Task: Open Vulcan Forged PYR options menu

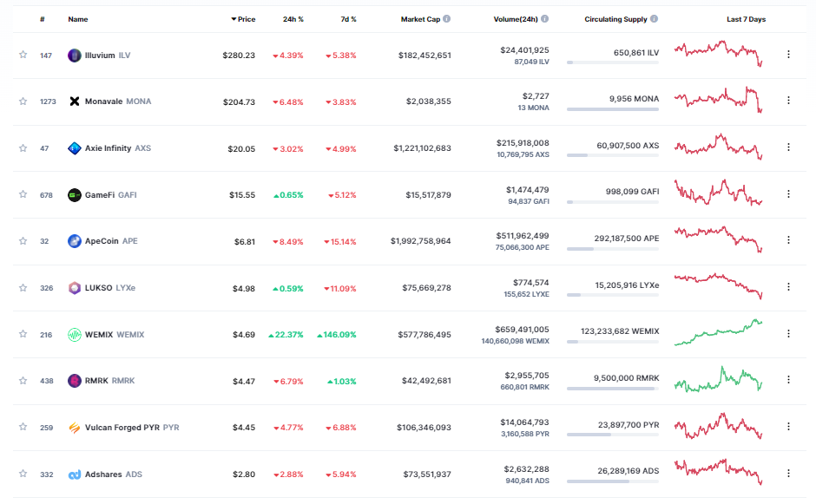Action: click(x=788, y=426)
